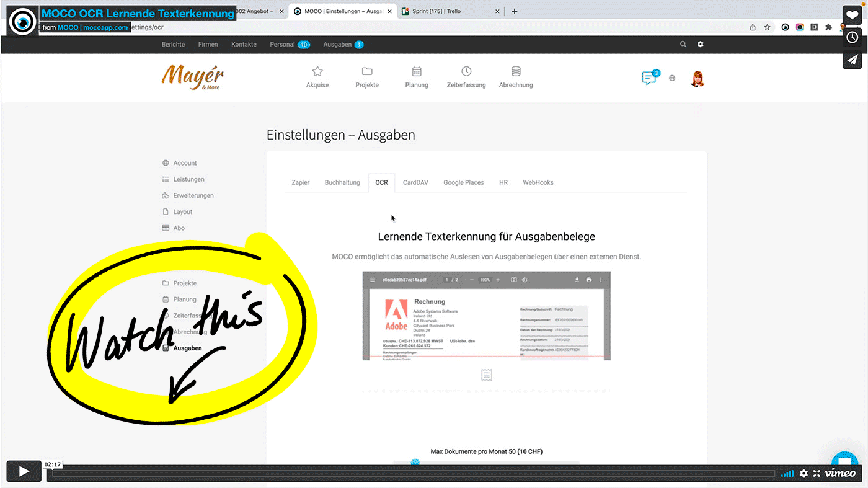Image resolution: width=868 pixels, height=488 pixels.
Task: Select the OCR tab
Action: (381, 182)
